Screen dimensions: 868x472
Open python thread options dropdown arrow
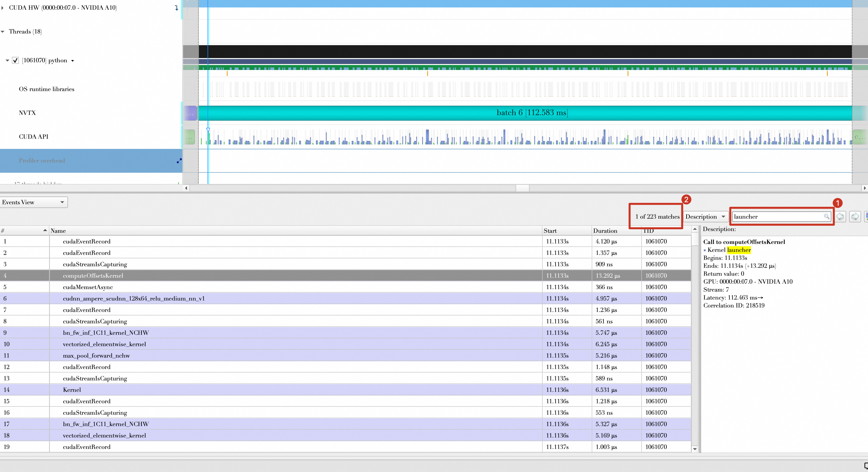coord(72,61)
